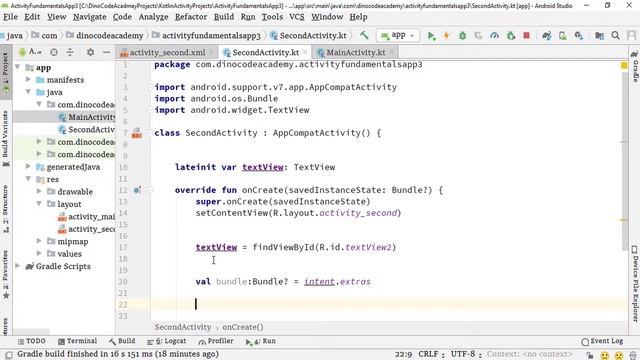Viewport: 640px width, 360px height.
Task: Expand the manifests folder
Action: [28, 80]
